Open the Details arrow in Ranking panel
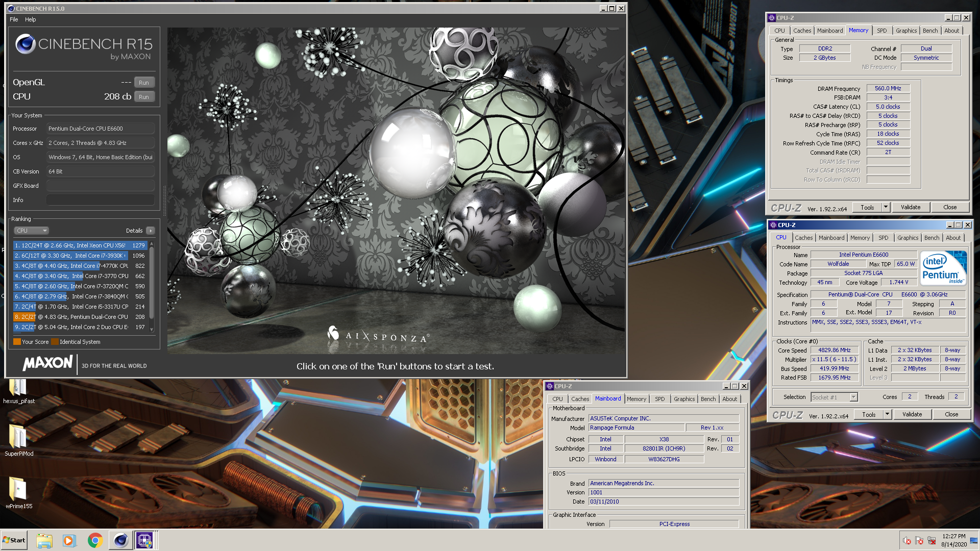Image resolution: width=980 pixels, height=551 pixels. point(151,231)
